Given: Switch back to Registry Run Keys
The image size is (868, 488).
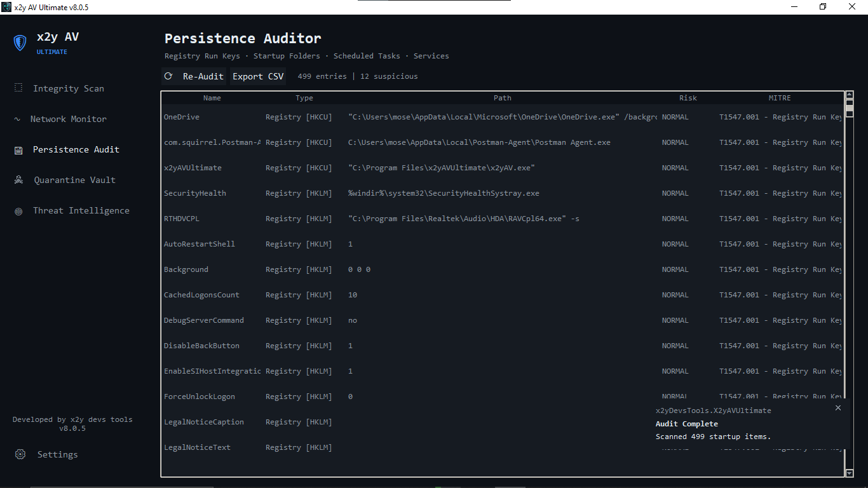Looking at the screenshot, I should tap(201, 56).
